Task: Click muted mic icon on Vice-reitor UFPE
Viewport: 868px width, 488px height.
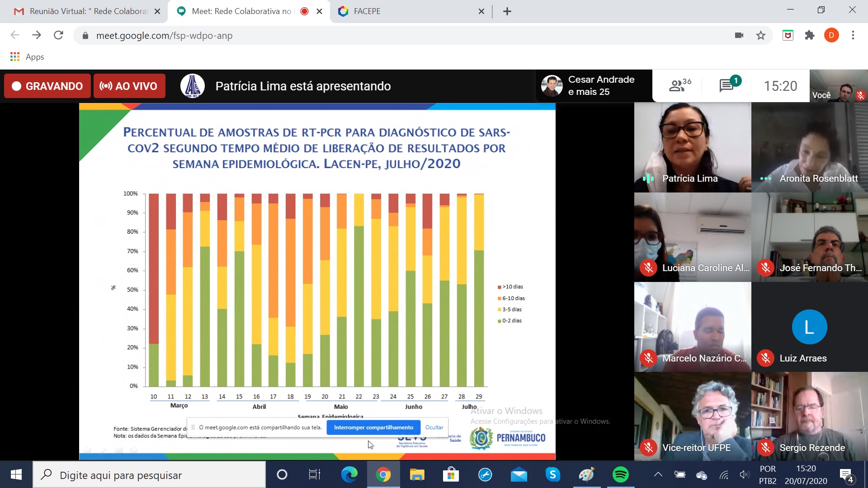Action: [648, 448]
